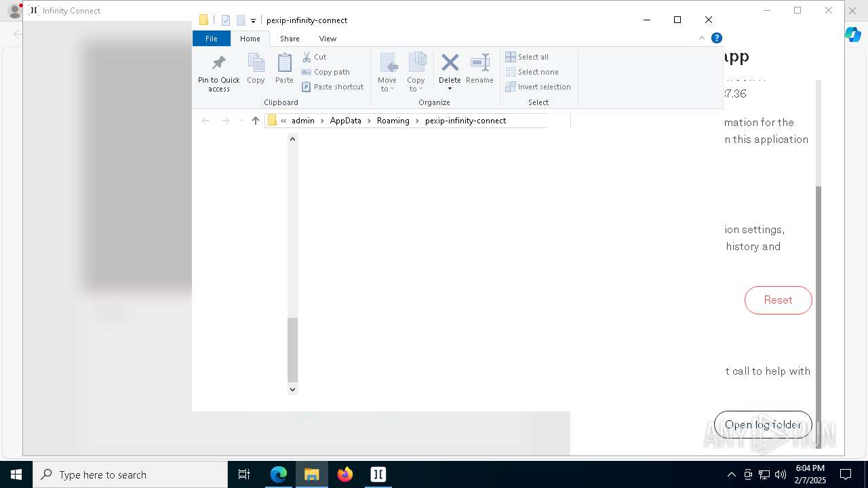Click the double chevron at the start of the address path
Image resolution: width=868 pixels, height=488 pixels.
(x=283, y=121)
